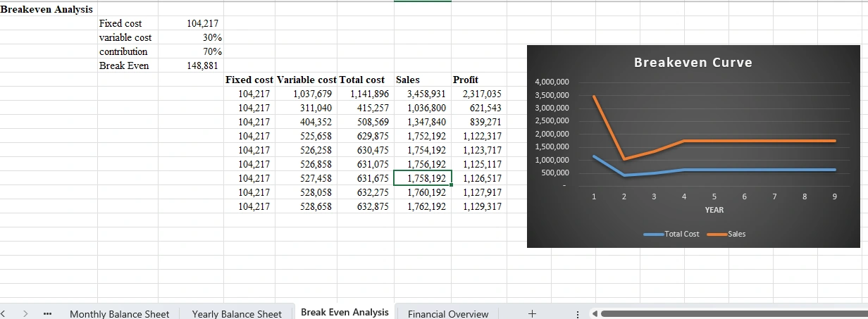Click the Breakeven Curve chart title
Viewport: 868px width, 319px height.
(x=693, y=63)
